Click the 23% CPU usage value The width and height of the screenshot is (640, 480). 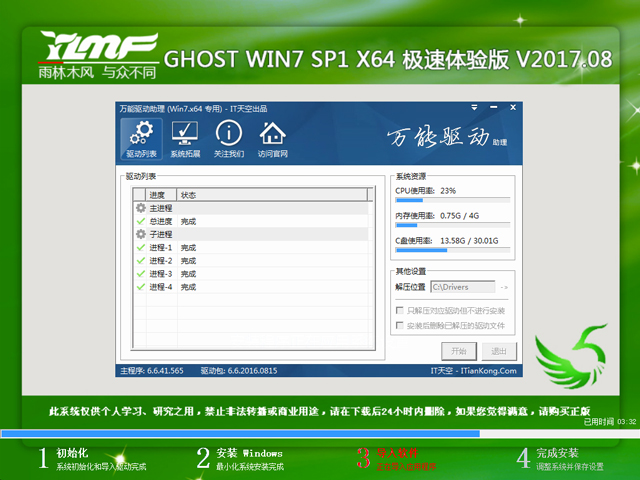(448, 191)
